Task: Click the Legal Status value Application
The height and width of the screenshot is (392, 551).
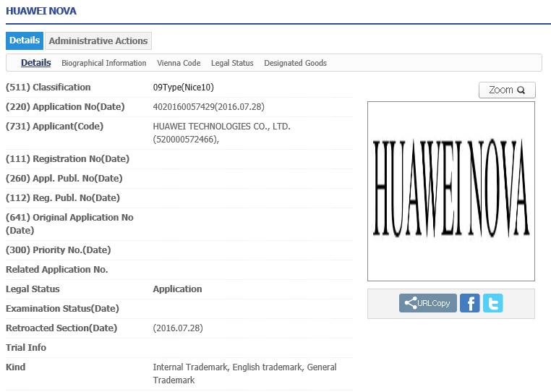Action: (x=177, y=289)
